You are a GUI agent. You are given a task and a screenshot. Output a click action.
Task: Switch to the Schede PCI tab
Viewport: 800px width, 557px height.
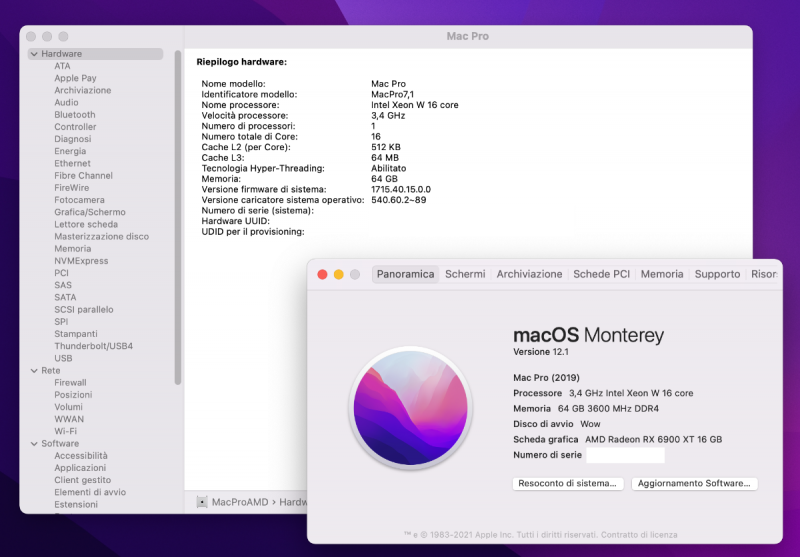(x=602, y=274)
